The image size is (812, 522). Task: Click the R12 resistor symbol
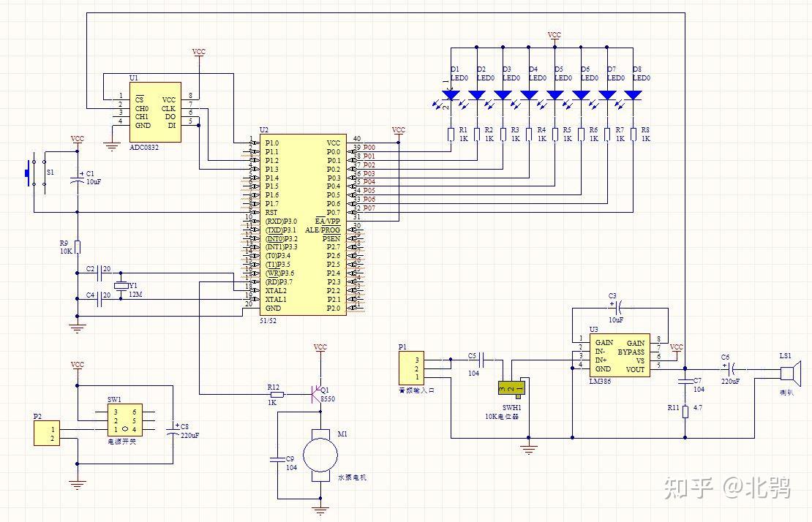(277, 395)
